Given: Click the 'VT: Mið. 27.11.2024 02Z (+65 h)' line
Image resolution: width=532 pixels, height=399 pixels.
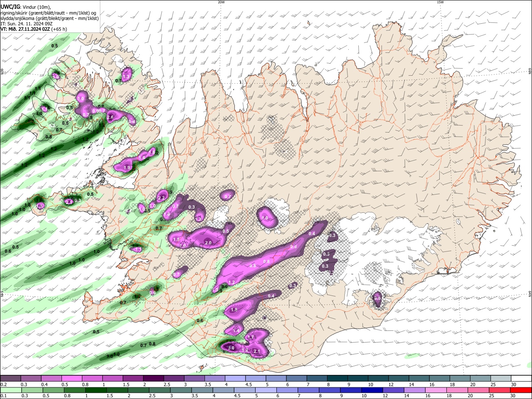Looking at the screenshot, I should (x=34, y=29).
